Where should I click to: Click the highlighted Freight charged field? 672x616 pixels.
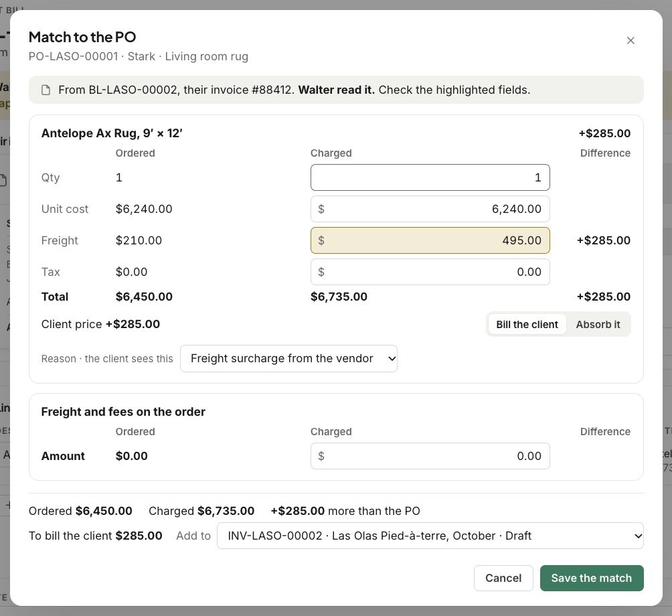(x=430, y=240)
